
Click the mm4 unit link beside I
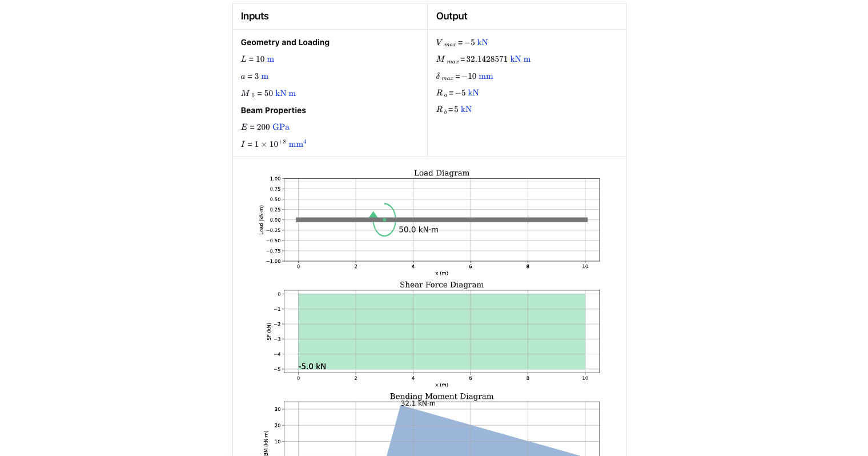pos(298,143)
